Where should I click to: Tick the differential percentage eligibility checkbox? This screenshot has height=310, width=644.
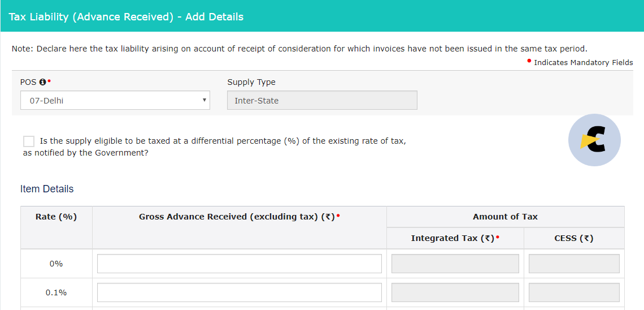[x=29, y=141]
